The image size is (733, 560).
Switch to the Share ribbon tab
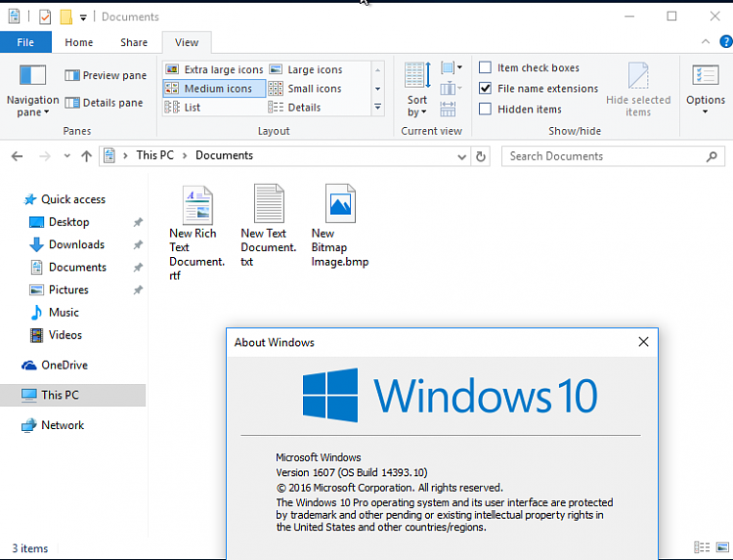pyautogui.click(x=134, y=43)
